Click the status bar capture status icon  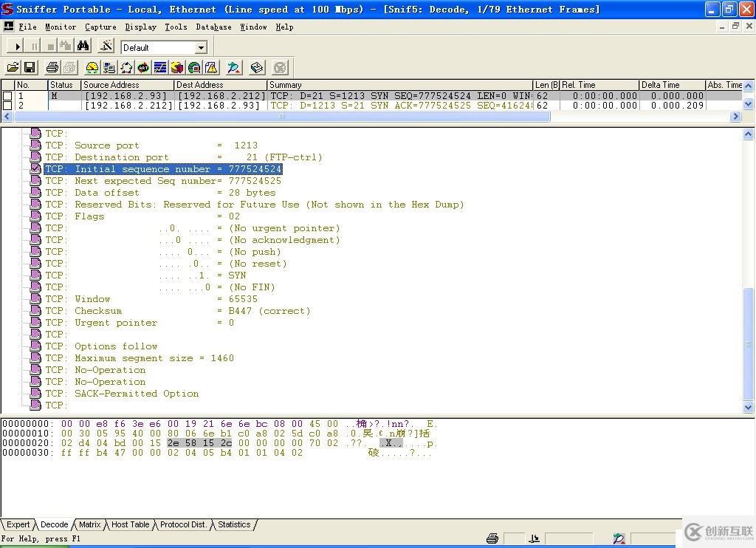coord(535,538)
